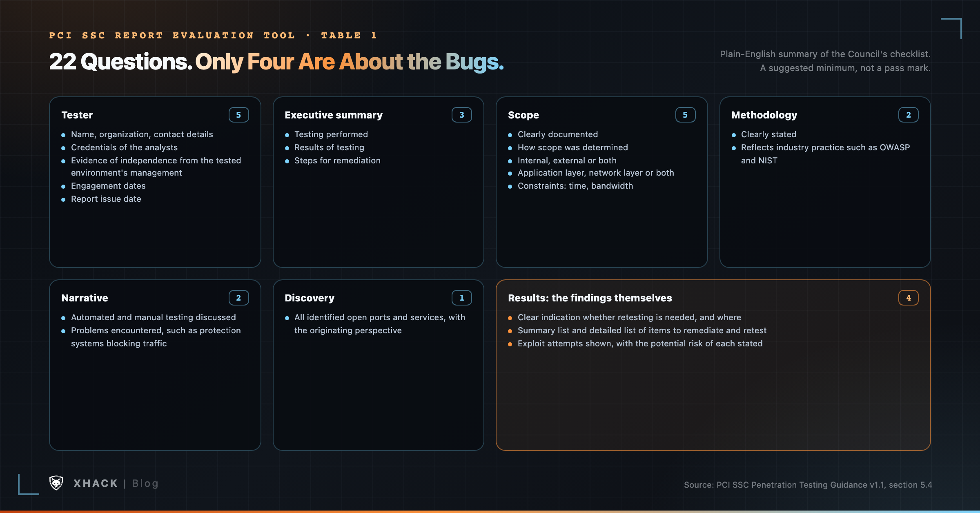Screen dimensions: 980x513
Task: Click 'Reflects industry practice such as OWASP' line
Action: [826, 147]
